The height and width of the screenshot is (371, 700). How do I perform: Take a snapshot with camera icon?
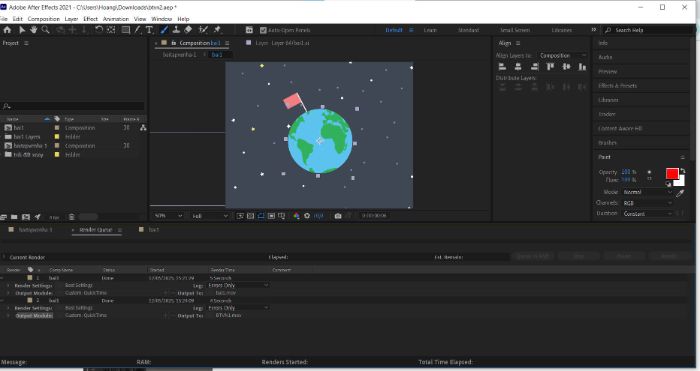click(x=338, y=216)
